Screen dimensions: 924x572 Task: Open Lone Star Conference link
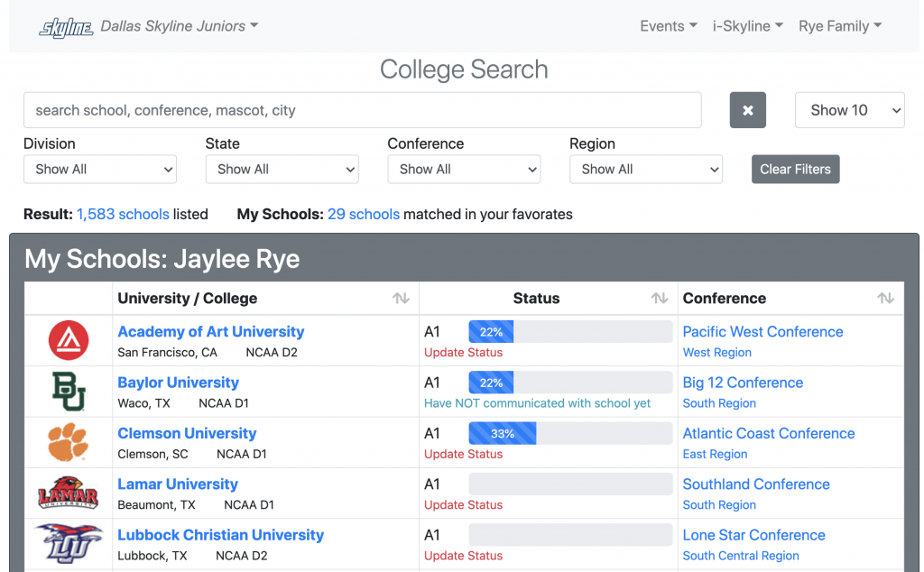[754, 534]
